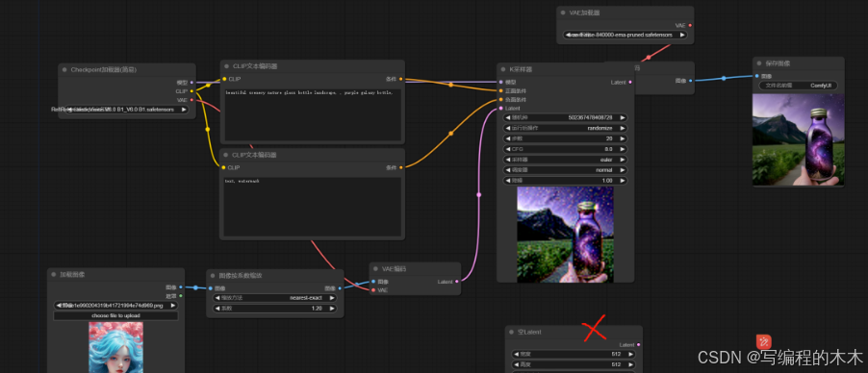Collapse the 保存图像 node via its title dot

point(758,63)
